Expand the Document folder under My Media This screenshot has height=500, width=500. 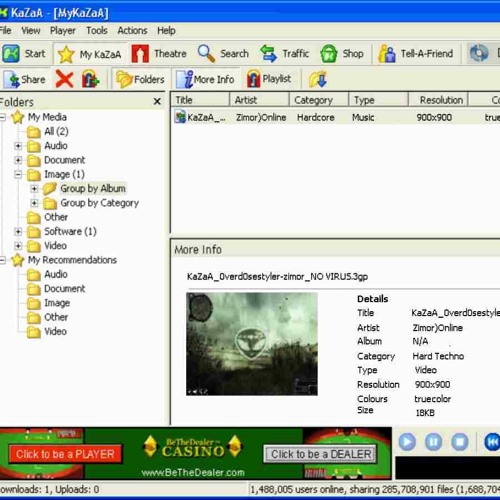pos(18,160)
